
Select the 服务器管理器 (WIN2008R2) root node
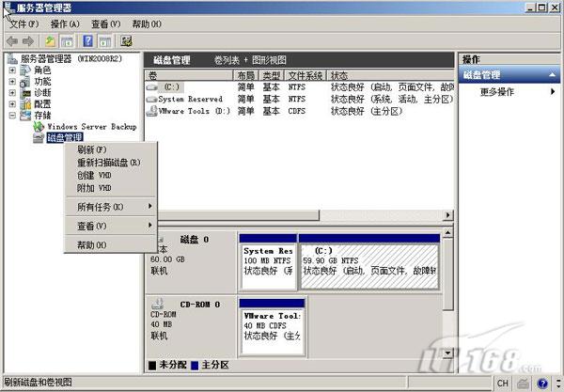(71, 58)
